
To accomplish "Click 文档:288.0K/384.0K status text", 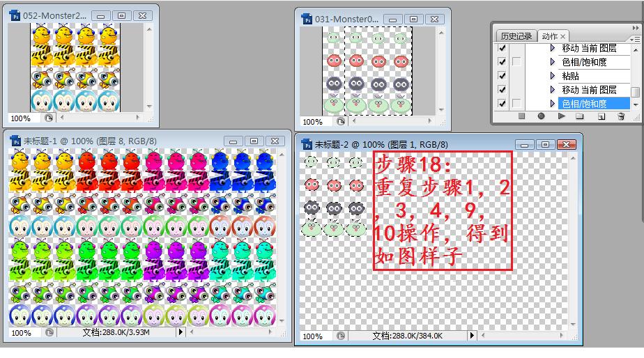I will pyautogui.click(x=407, y=336).
